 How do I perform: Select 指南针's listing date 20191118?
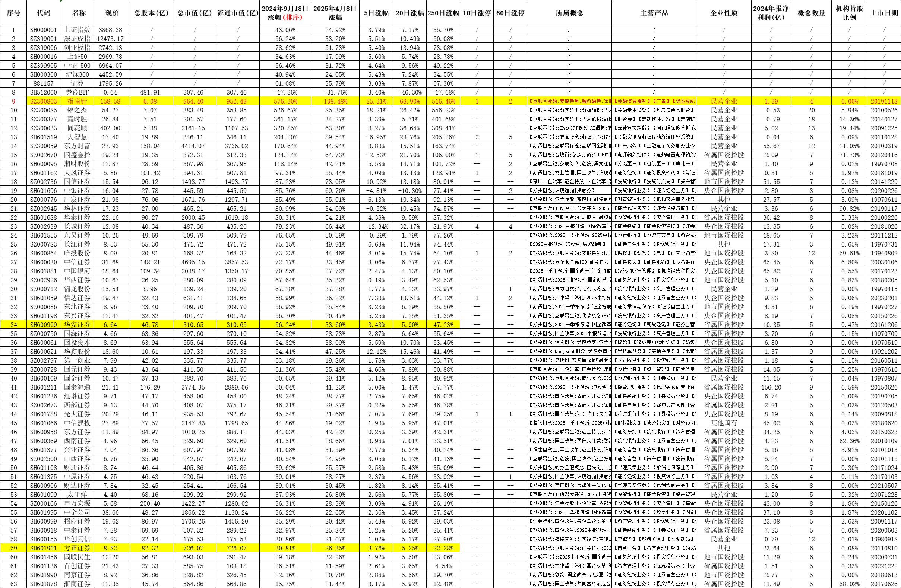point(884,101)
